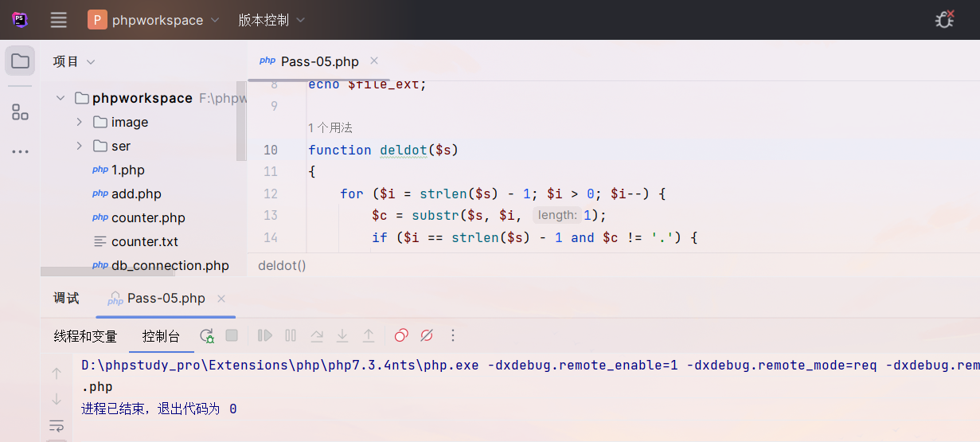Image resolution: width=980 pixels, height=442 pixels.
Task: Click the deldot function name in code
Action: pyautogui.click(x=404, y=150)
